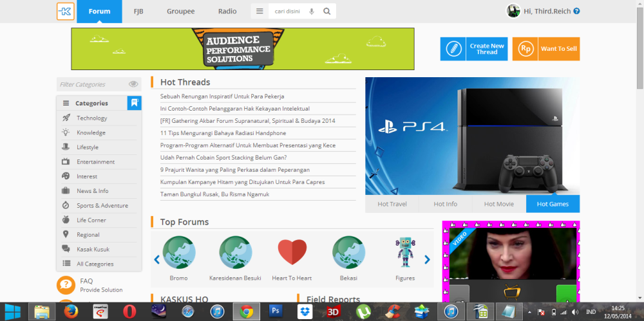The width and height of the screenshot is (644, 321).
Task: Click the microphone voice search icon
Action: click(x=312, y=12)
